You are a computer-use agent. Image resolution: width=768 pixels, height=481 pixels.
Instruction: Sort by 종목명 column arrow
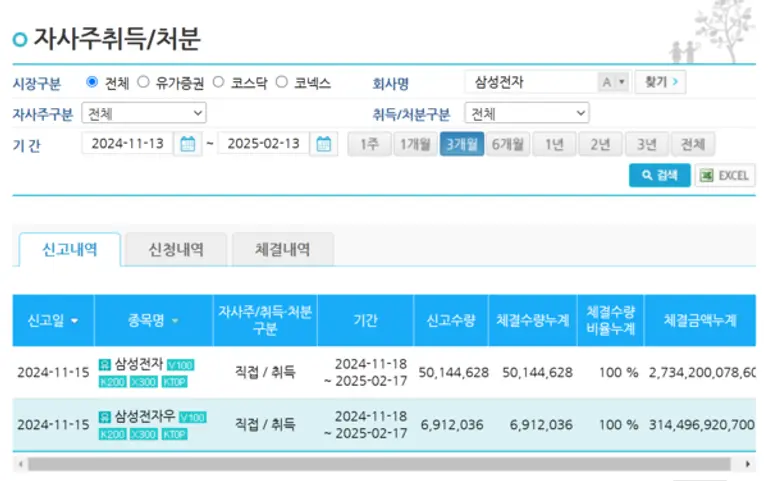(x=176, y=321)
